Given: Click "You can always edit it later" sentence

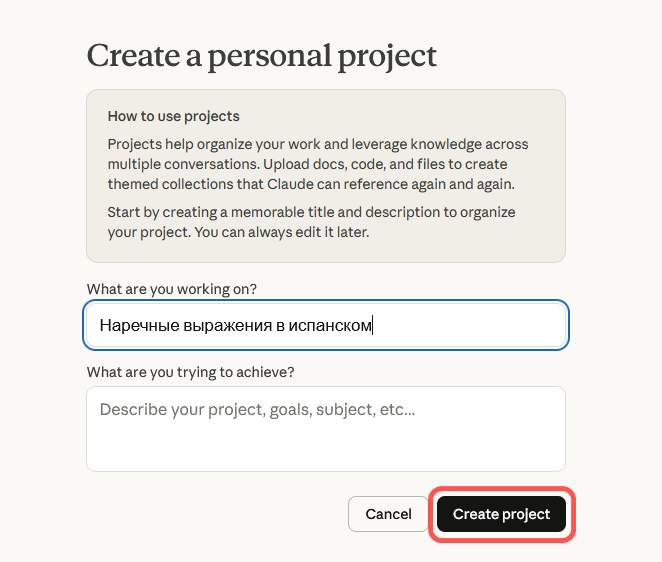Looking at the screenshot, I should click(290, 233).
